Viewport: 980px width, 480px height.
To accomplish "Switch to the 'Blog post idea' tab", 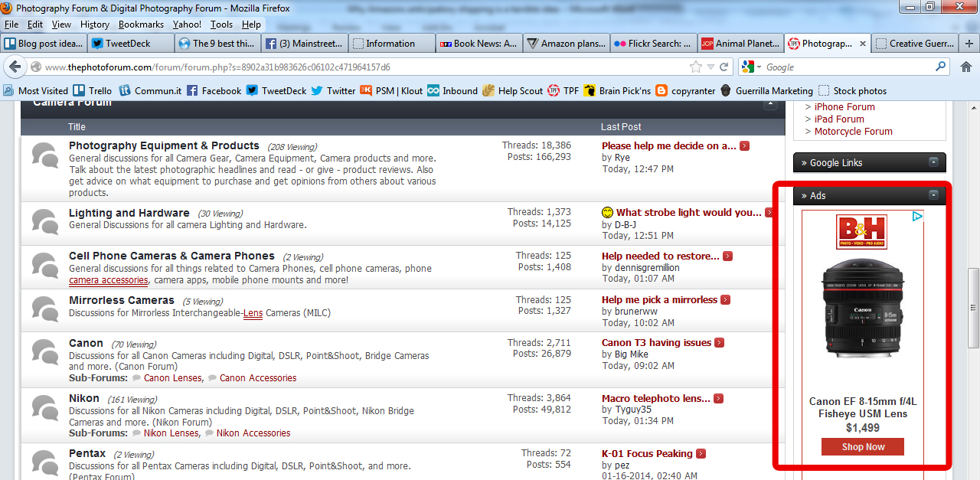I will coord(44,44).
